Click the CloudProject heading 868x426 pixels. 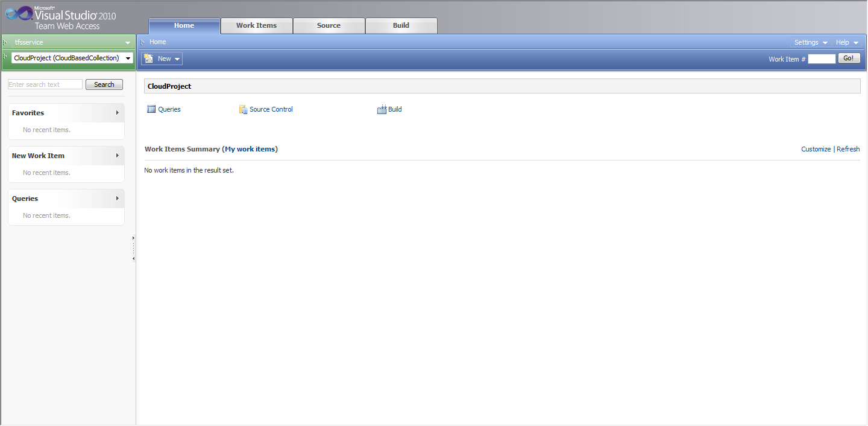169,86
